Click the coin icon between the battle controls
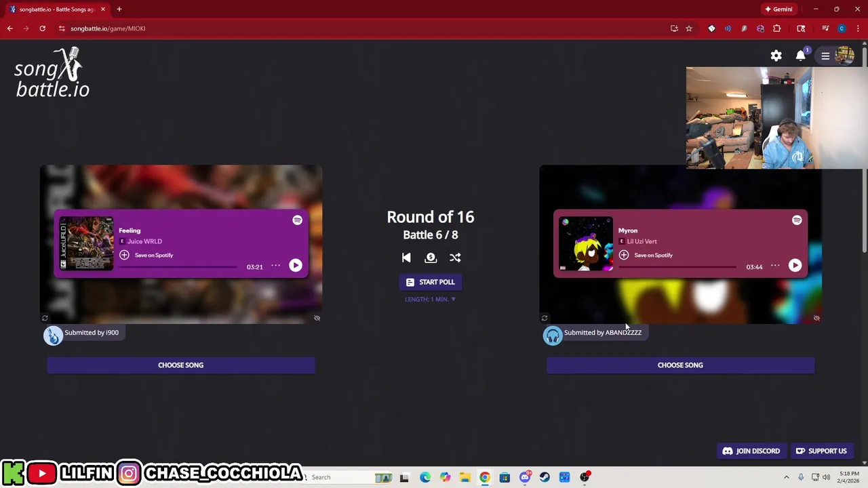The width and height of the screenshot is (868, 488). (431, 258)
